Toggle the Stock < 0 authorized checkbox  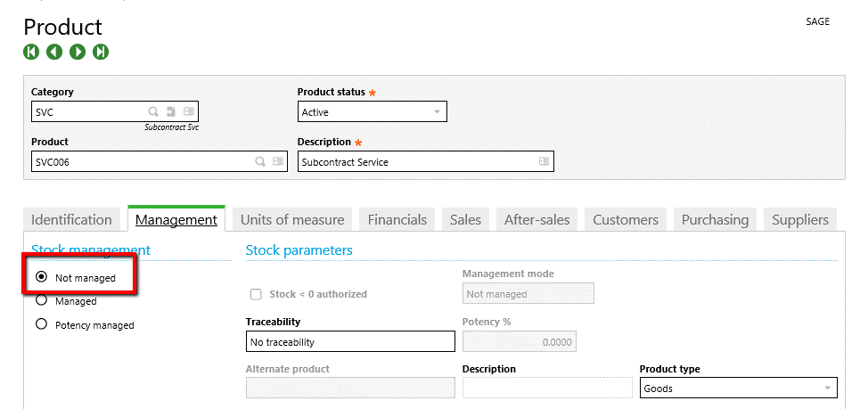[256, 294]
